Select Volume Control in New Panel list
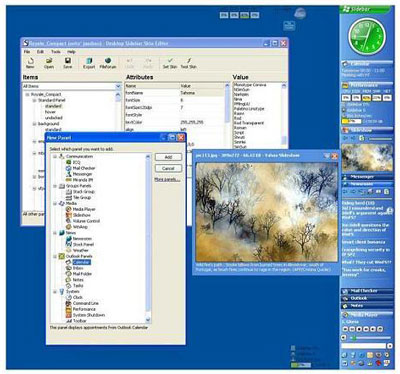 (x=83, y=221)
